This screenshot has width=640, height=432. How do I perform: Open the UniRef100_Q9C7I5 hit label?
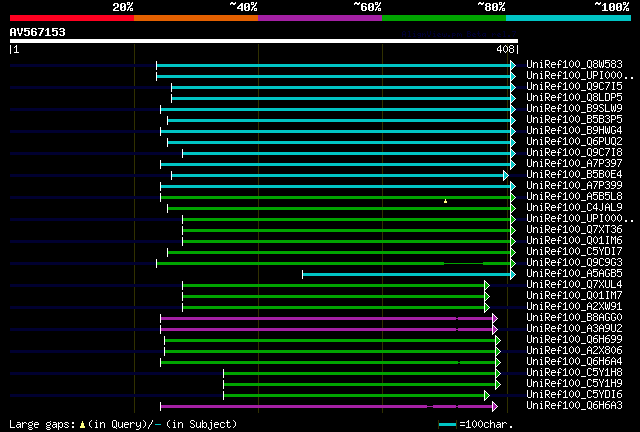pos(574,87)
